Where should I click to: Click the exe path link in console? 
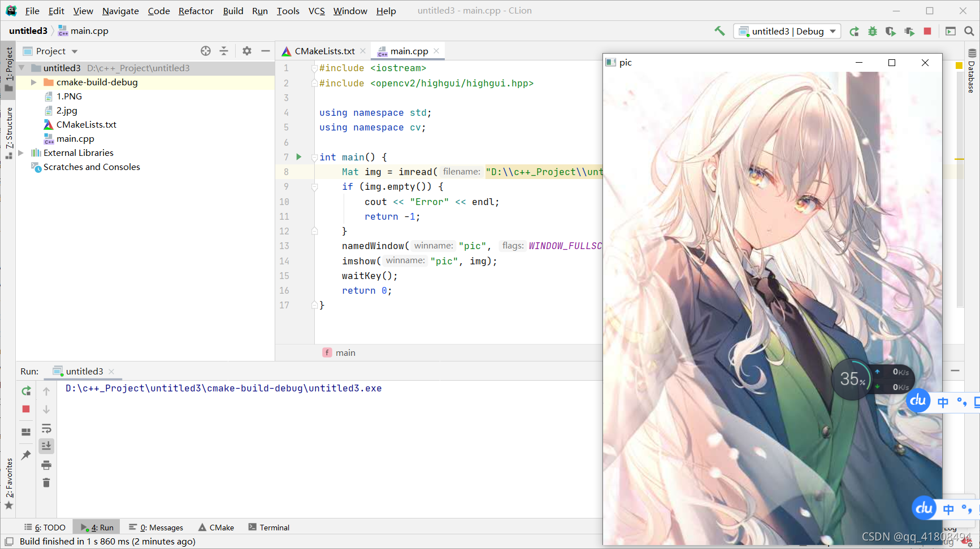(223, 388)
